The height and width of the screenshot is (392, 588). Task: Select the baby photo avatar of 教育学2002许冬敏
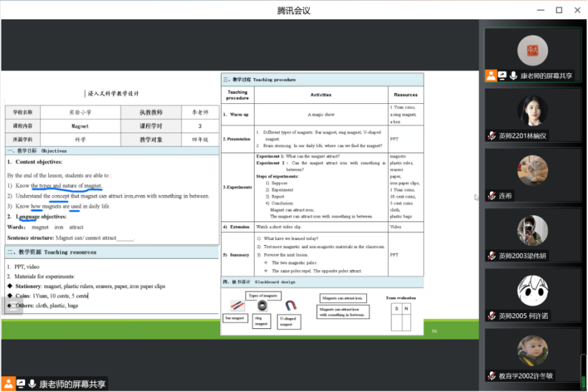(x=532, y=350)
